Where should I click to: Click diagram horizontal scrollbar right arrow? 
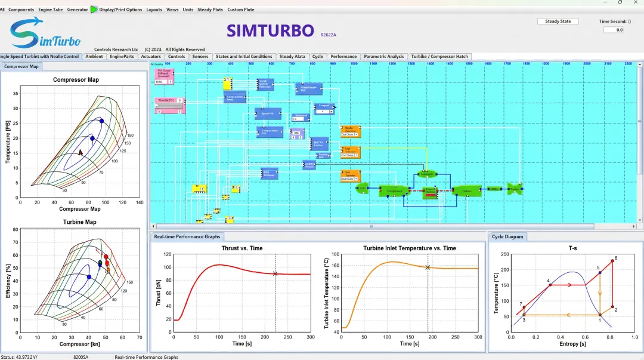tap(634, 226)
